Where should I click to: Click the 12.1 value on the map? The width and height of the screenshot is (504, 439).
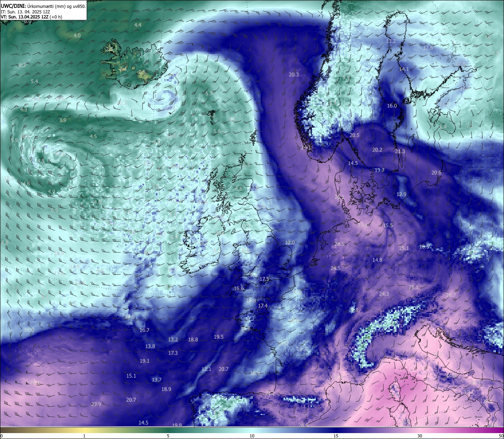[206, 369]
